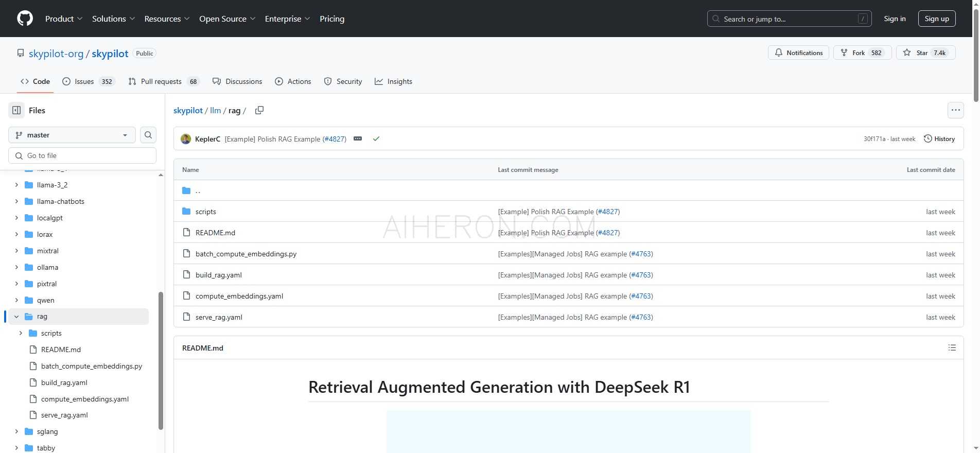Switch to the Discussions tab
This screenshot has height=453, width=980.
pyautogui.click(x=237, y=81)
